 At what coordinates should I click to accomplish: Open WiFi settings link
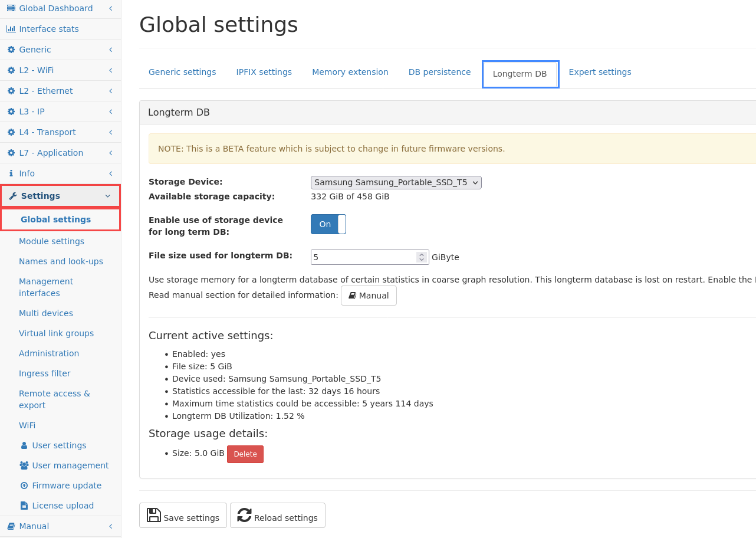tap(27, 425)
